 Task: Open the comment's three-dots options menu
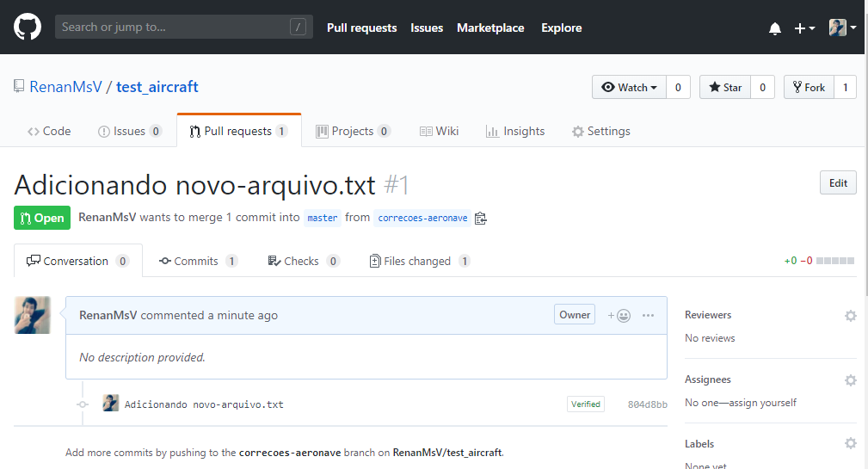(x=649, y=316)
